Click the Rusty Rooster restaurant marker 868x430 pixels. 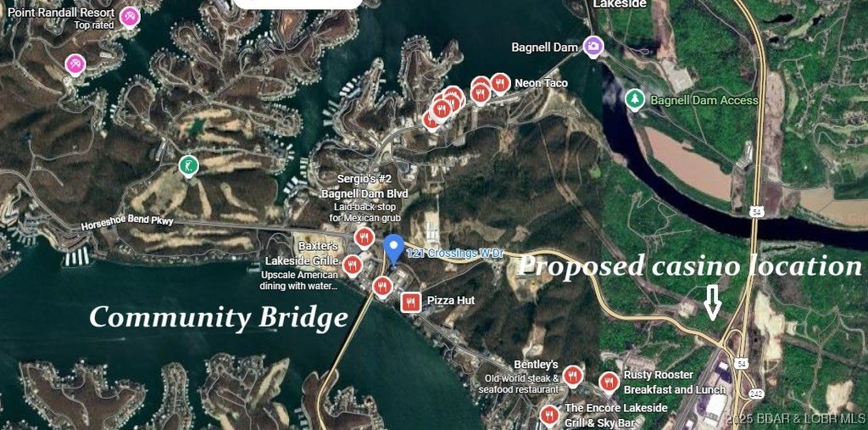coord(609,382)
